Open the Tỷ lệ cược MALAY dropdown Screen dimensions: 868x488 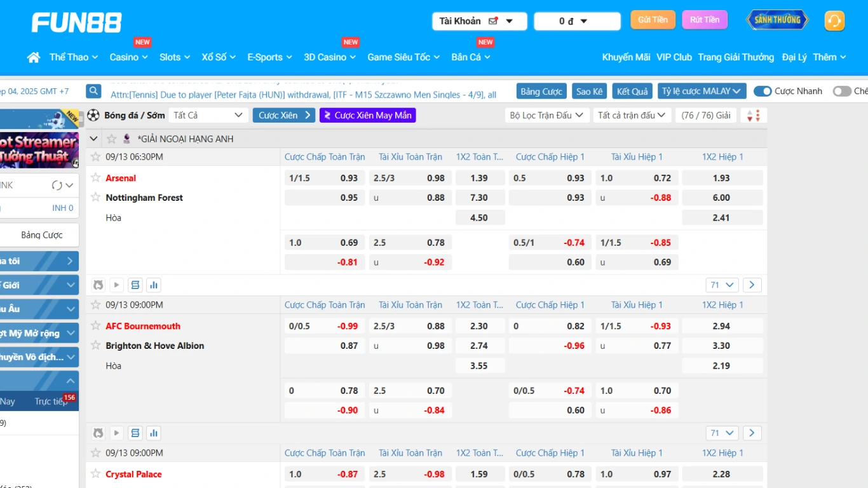[701, 91]
